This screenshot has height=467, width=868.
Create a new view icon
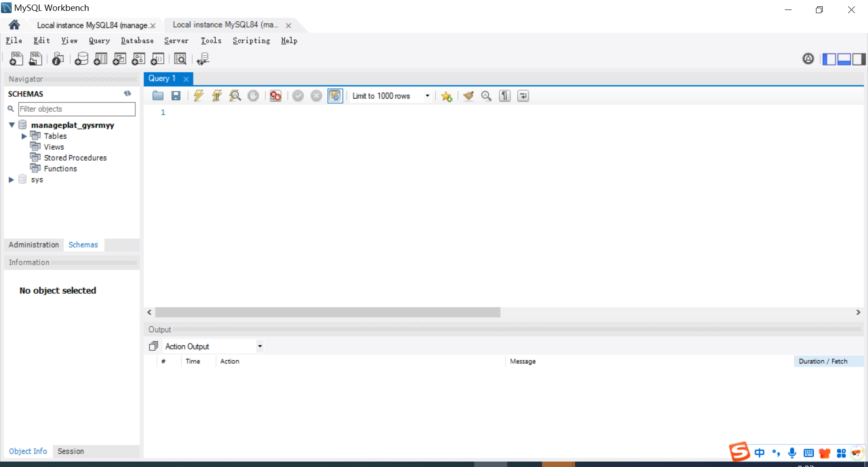119,59
